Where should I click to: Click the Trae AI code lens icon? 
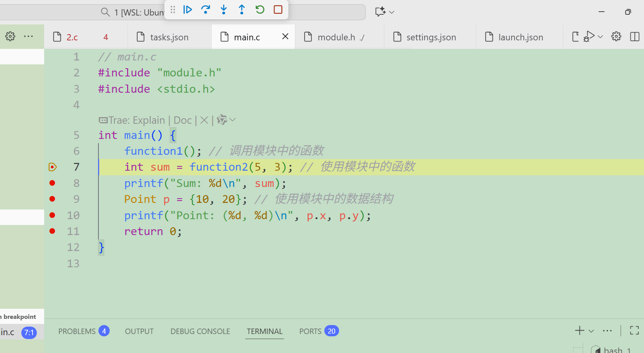(222, 120)
